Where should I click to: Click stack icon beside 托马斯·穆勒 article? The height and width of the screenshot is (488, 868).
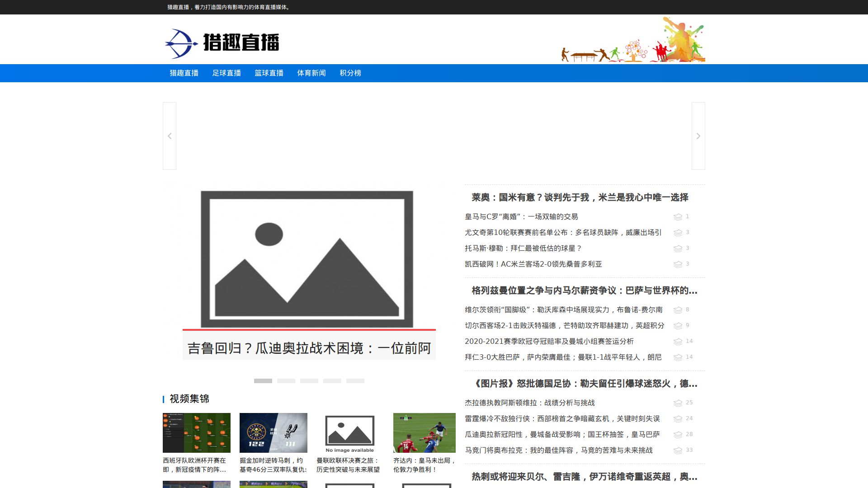click(678, 249)
